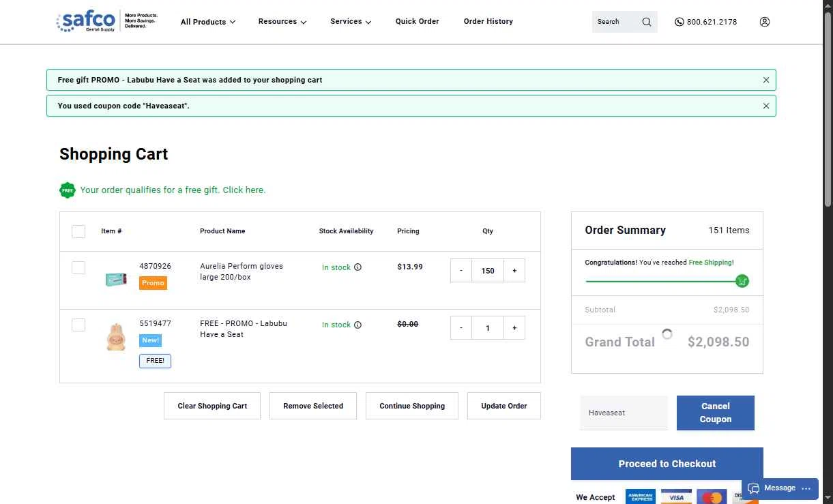Open the Aurelia gloves product thumbnail

click(x=116, y=279)
